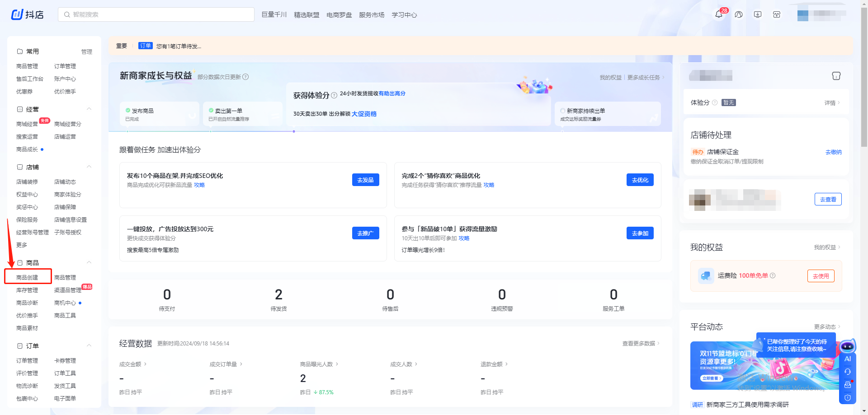
Task: Open 商品创建 in the sidebar
Action: 27,277
